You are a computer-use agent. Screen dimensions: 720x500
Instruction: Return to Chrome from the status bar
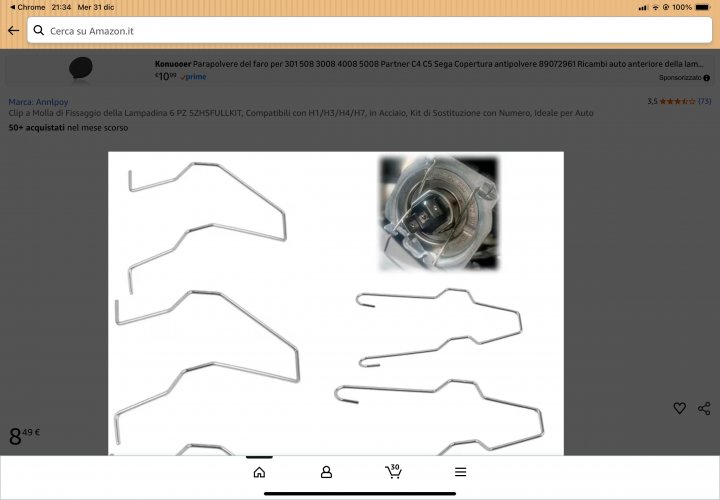point(25,7)
